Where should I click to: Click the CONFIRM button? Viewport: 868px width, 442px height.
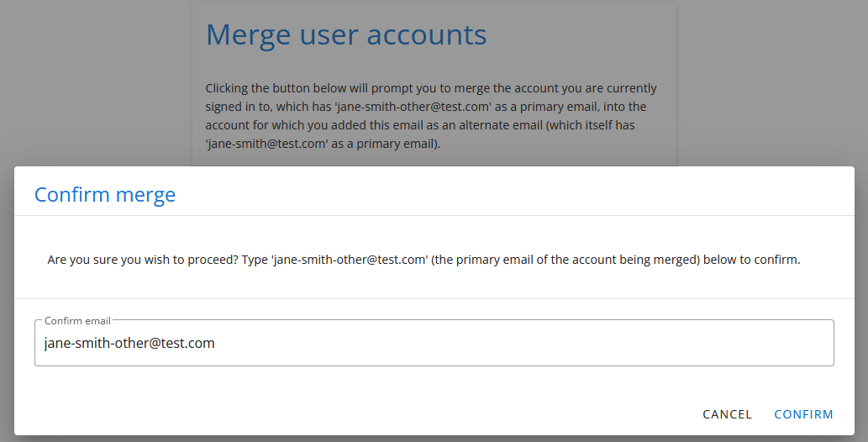pyautogui.click(x=803, y=414)
